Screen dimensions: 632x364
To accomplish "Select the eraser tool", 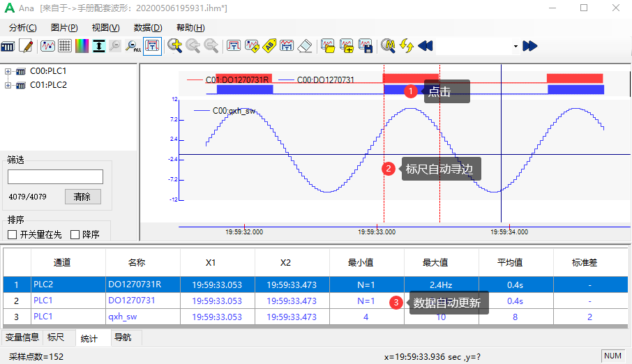I will point(305,46).
